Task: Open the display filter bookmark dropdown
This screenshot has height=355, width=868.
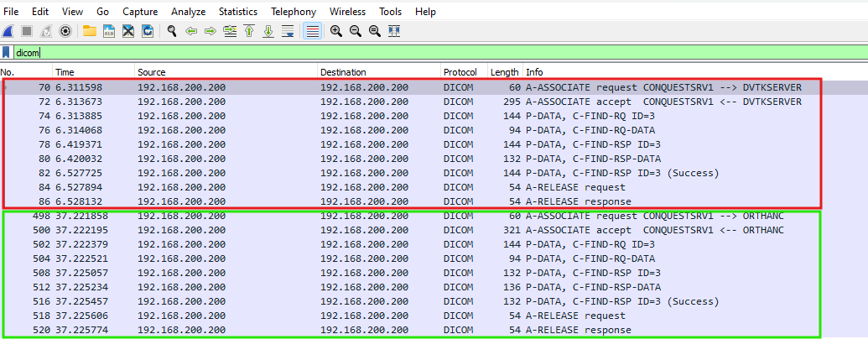Action: (x=8, y=52)
